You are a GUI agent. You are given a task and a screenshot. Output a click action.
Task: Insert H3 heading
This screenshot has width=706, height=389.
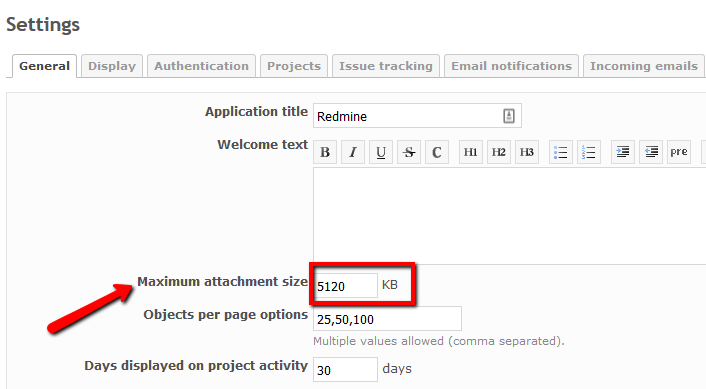coord(527,152)
